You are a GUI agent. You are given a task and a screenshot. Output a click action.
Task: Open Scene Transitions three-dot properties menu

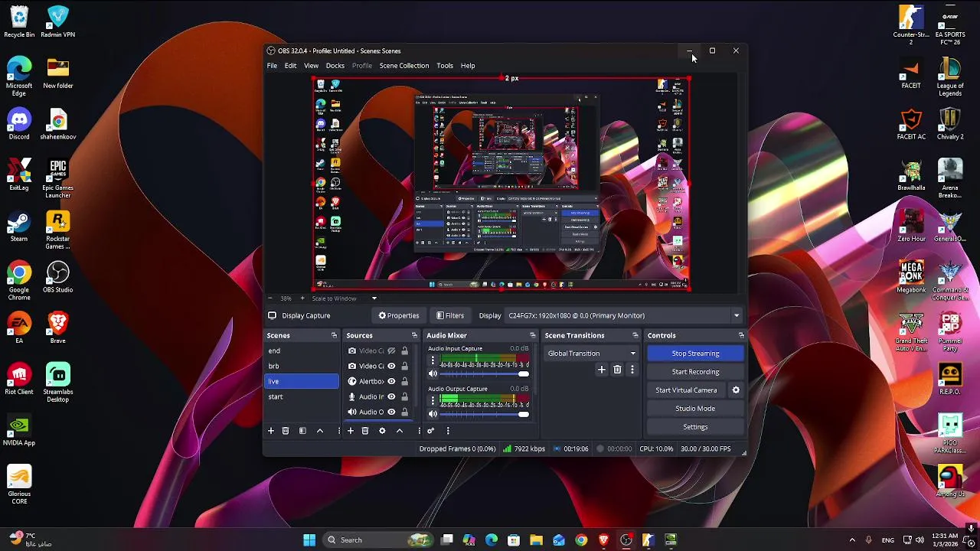632,370
